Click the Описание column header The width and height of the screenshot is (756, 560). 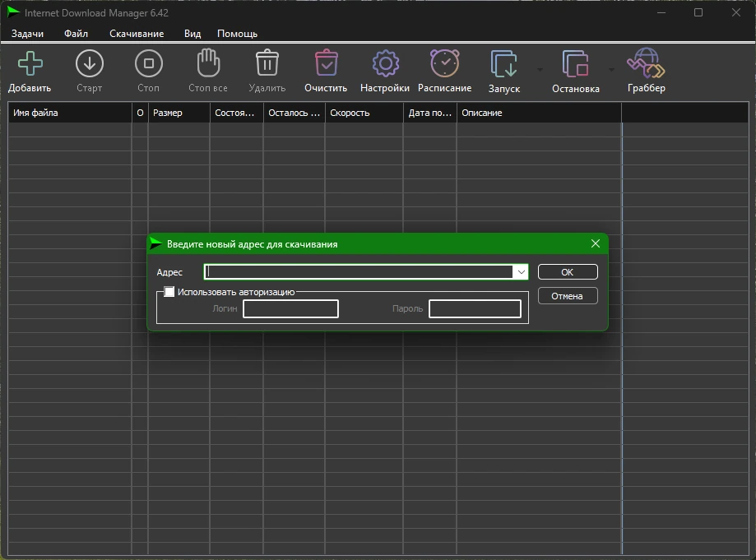tap(539, 113)
